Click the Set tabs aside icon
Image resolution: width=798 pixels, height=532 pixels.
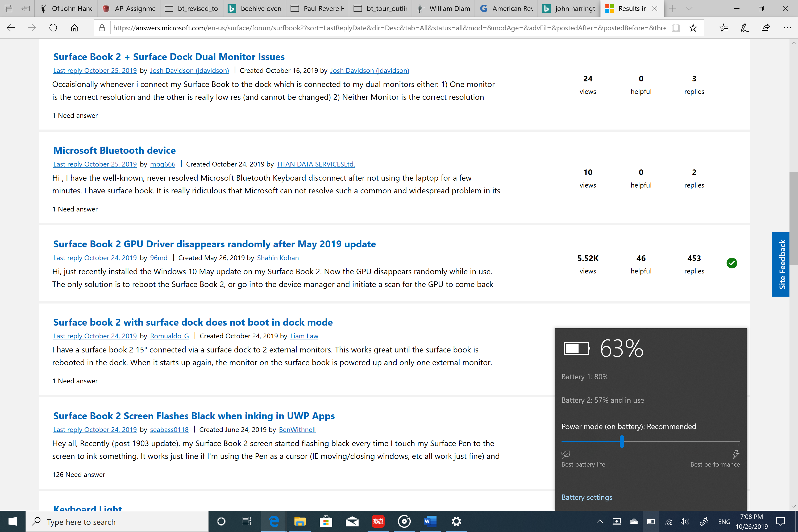tap(26, 9)
